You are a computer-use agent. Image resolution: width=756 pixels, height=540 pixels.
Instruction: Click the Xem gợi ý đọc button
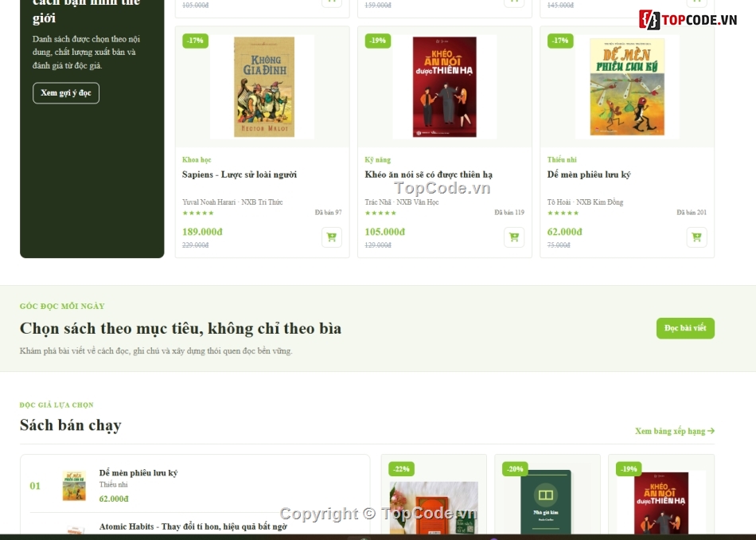[x=66, y=93]
